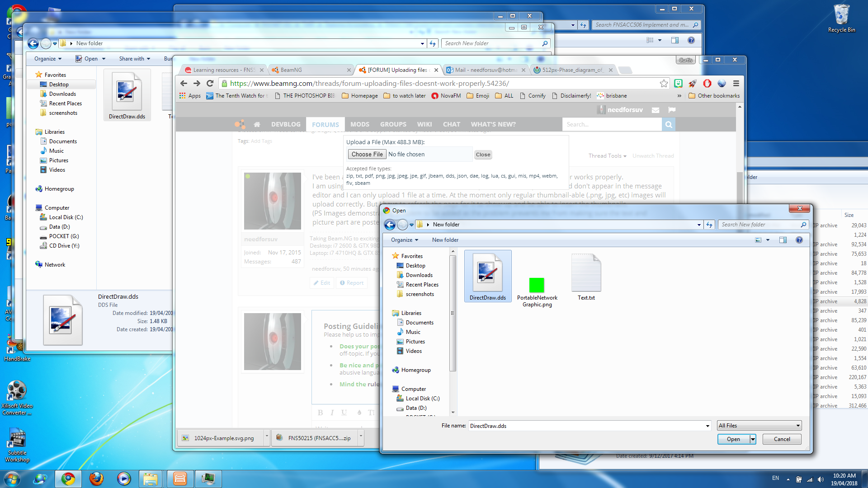Open MODS section in site navigation
This screenshot has height=488, width=868.
(360, 124)
